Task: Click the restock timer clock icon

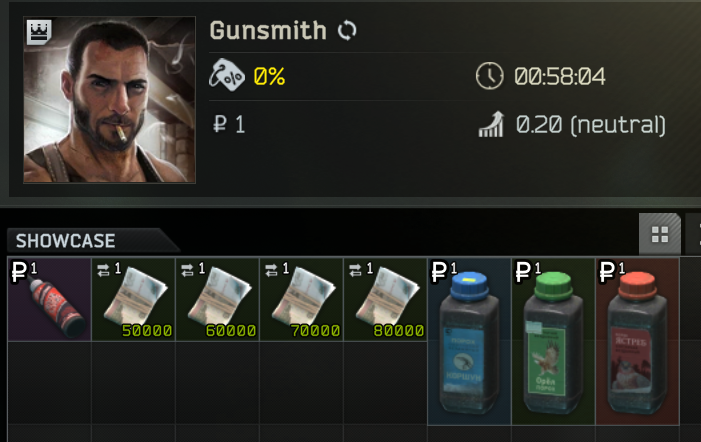Action: point(490,76)
